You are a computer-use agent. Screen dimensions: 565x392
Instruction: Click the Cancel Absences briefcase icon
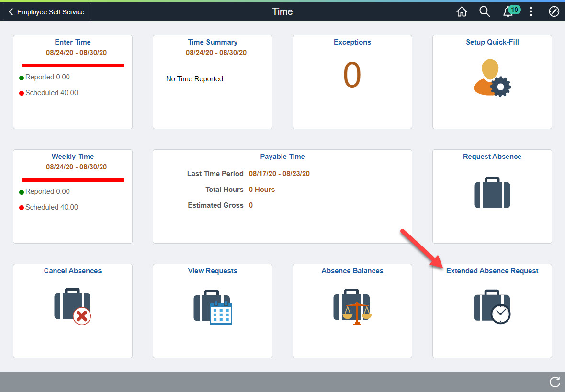72,306
